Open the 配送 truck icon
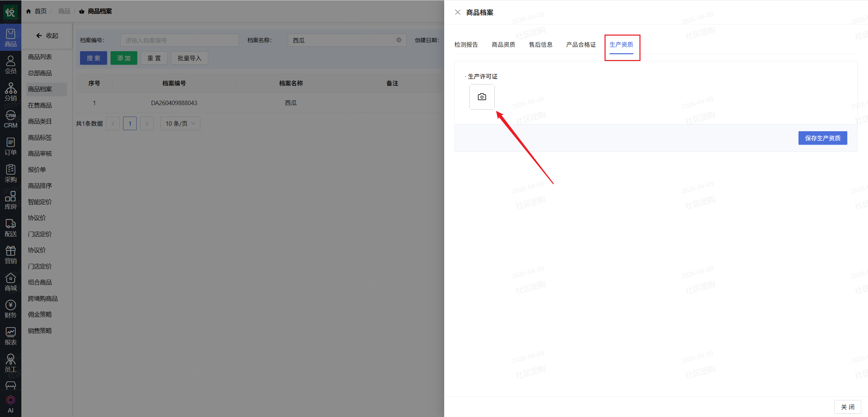This screenshot has height=417, width=868. (x=11, y=227)
